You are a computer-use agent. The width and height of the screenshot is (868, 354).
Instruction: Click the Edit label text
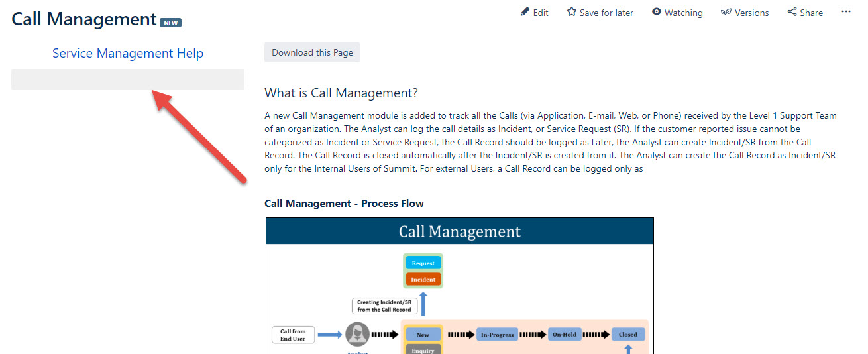click(541, 13)
